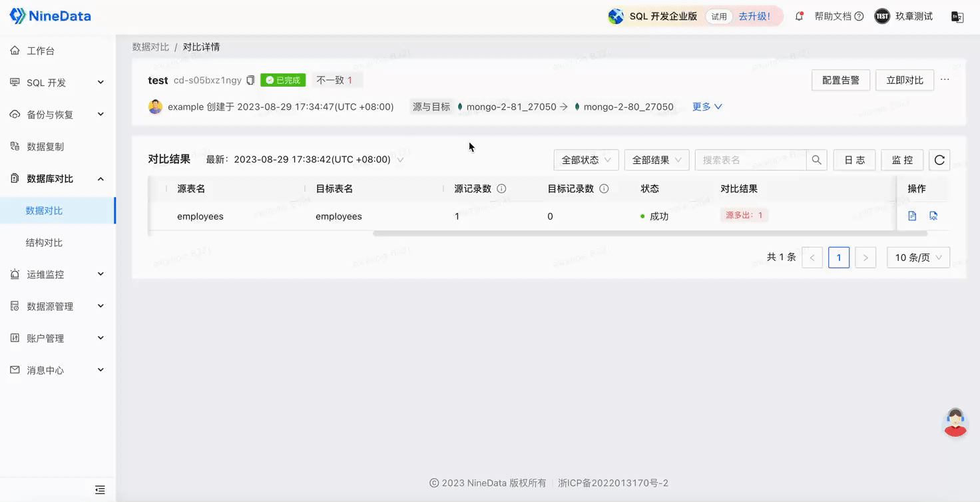Click the example creator avatar
The width and height of the screenshot is (980, 502).
coord(155,107)
